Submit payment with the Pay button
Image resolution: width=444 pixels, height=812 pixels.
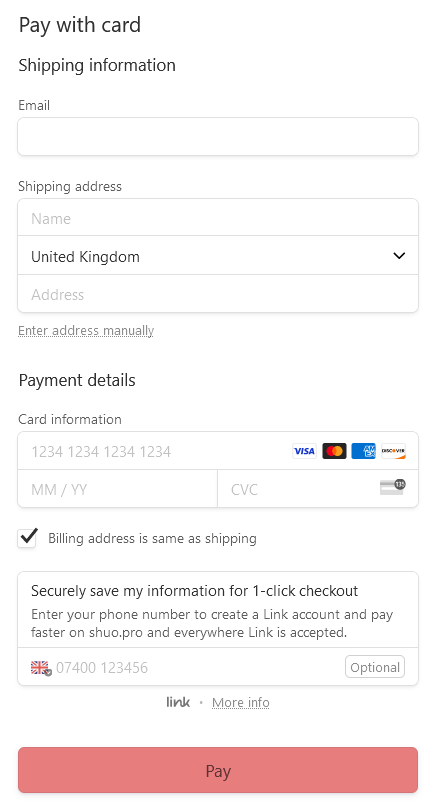(x=218, y=770)
